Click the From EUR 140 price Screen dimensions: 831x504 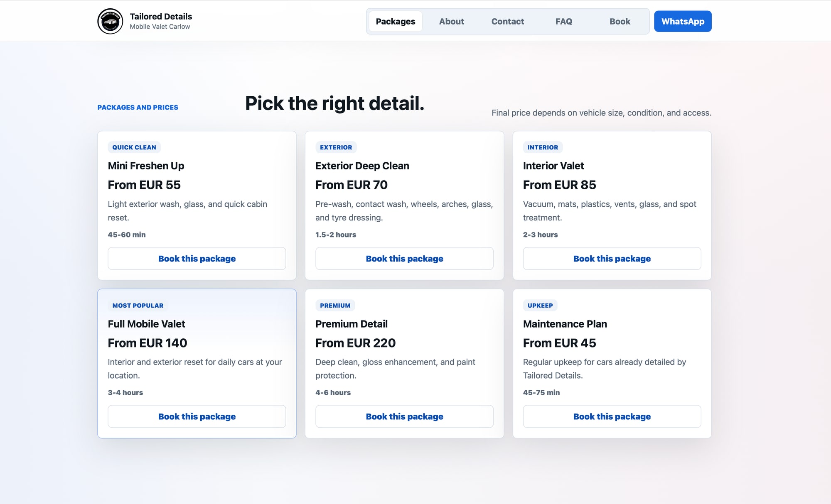[148, 343]
